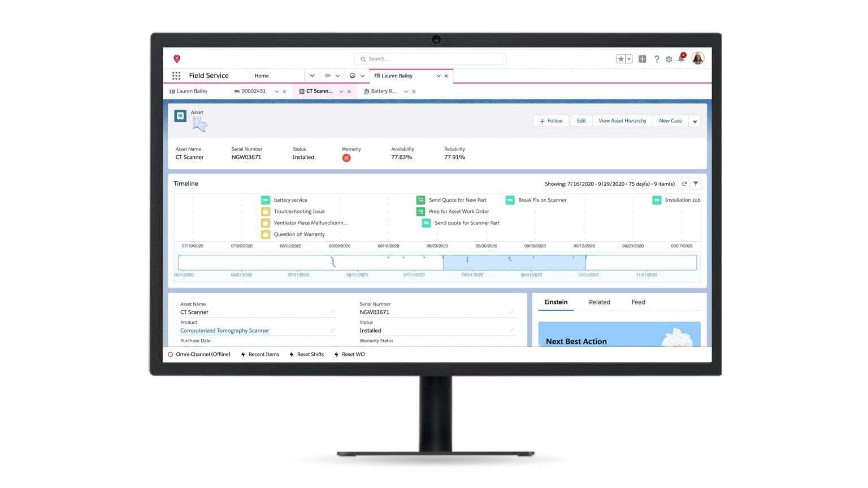Open Computerized Tomography Scanner product link

[224, 331]
